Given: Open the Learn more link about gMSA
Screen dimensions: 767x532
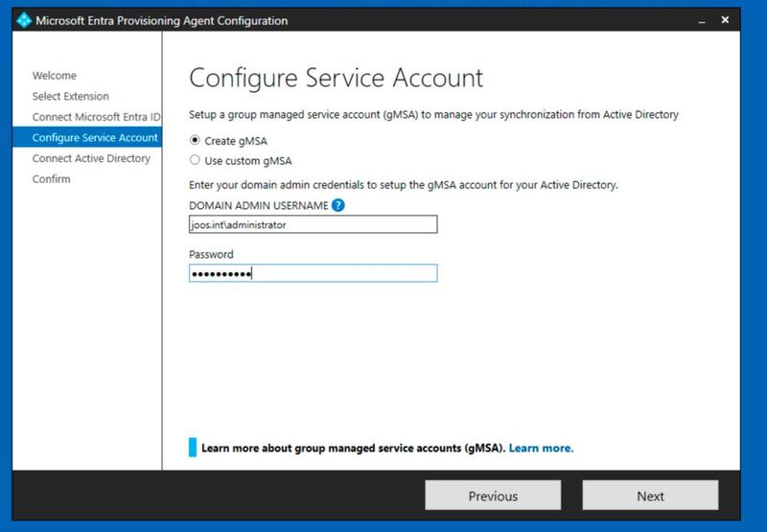Looking at the screenshot, I should [x=541, y=448].
